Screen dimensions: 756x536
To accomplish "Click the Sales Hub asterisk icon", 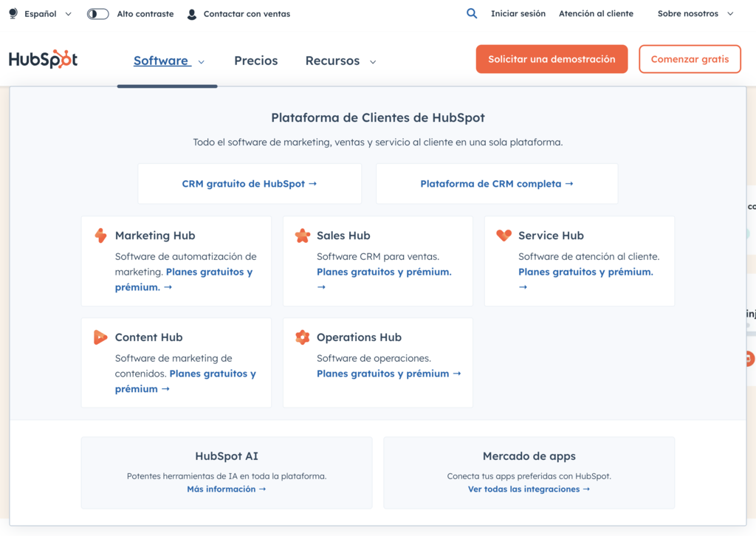I will point(303,235).
